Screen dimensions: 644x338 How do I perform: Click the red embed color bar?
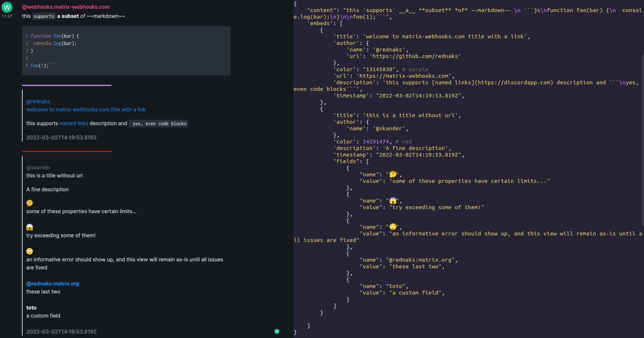(66, 151)
